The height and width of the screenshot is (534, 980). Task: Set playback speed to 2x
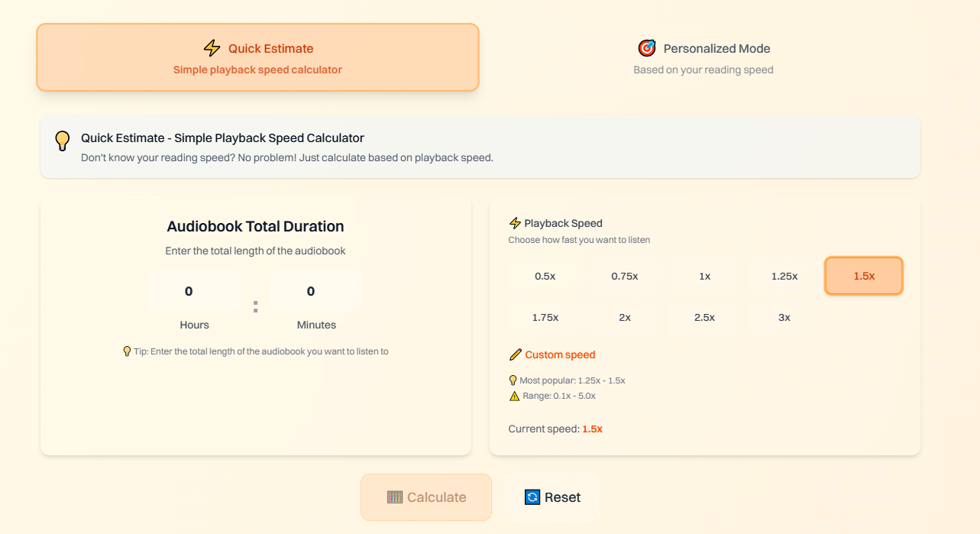[625, 317]
